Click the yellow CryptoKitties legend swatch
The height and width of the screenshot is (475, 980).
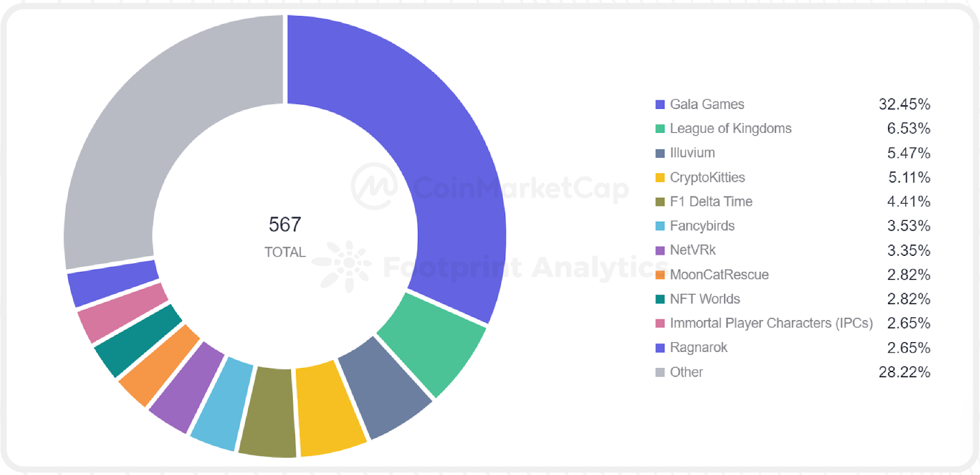(x=660, y=178)
